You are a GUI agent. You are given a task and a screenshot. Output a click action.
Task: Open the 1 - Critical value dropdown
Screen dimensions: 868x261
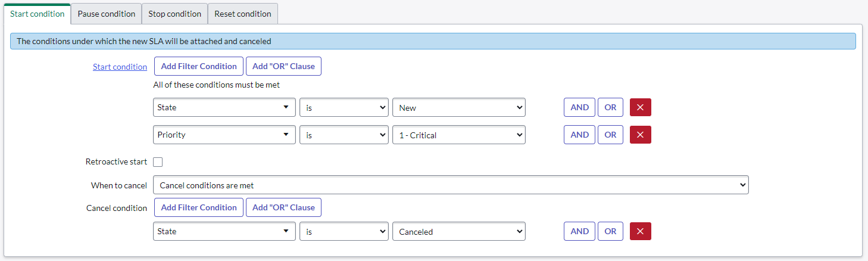458,135
